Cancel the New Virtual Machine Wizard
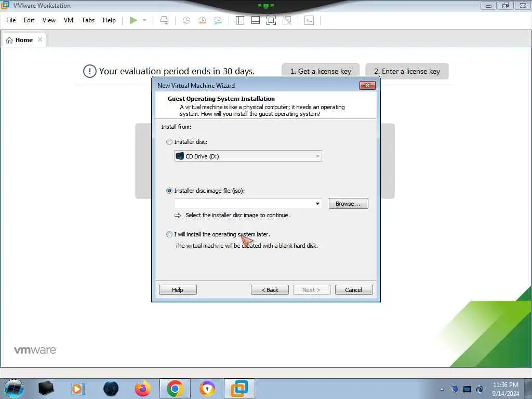The width and height of the screenshot is (532, 399). click(x=354, y=290)
